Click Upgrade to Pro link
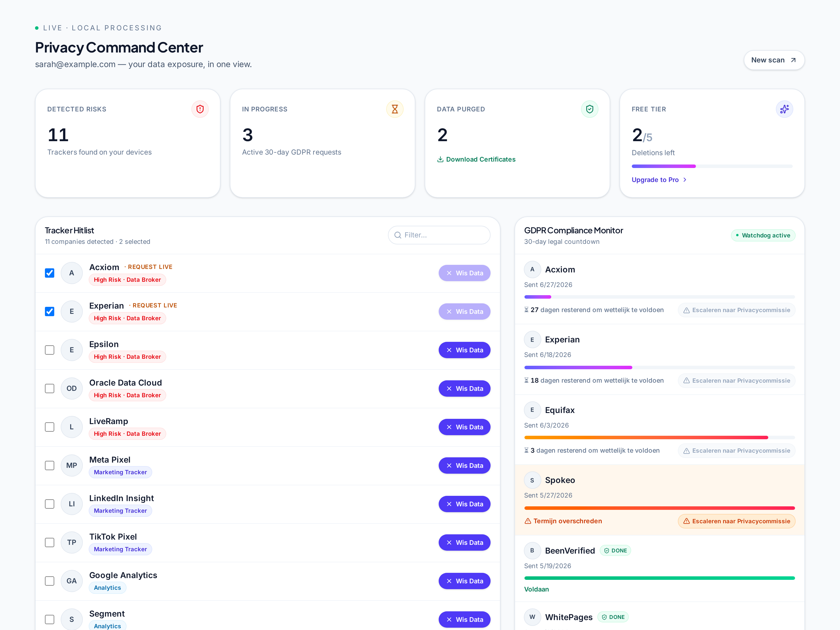The image size is (840, 630). (659, 180)
